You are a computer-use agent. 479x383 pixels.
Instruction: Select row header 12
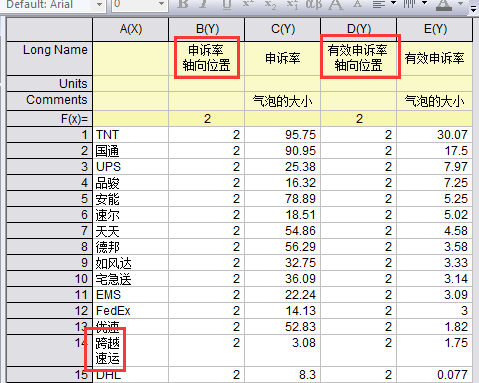(49, 311)
